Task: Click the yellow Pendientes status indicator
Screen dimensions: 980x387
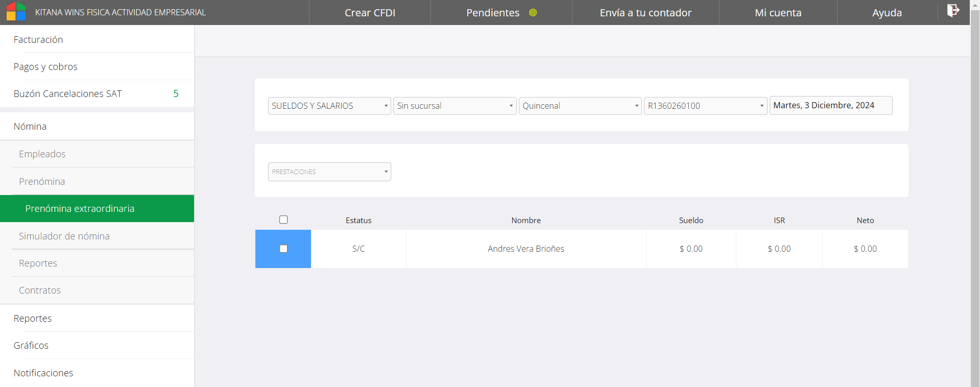Action: coord(533,13)
